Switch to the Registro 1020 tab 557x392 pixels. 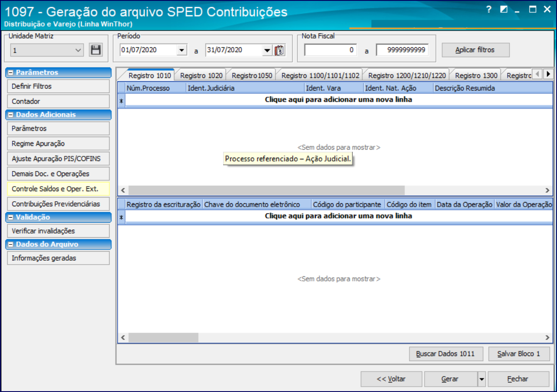pos(201,75)
